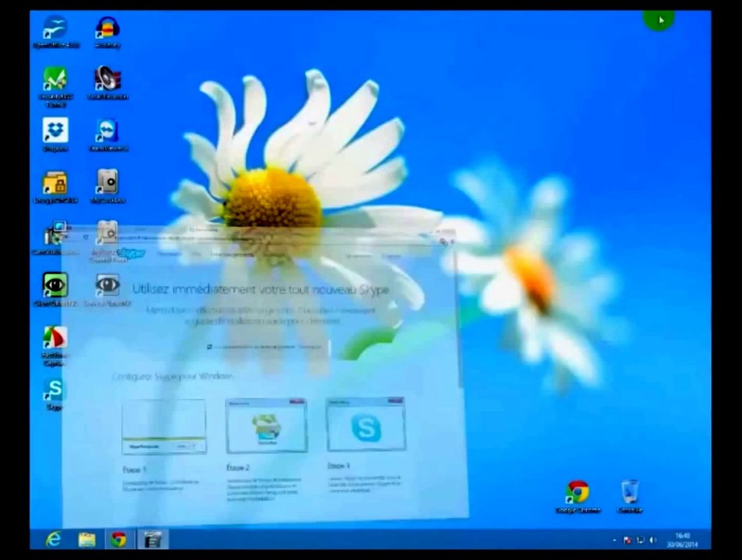Open Internet Explorer from the taskbar

click(x=54, y=540)
